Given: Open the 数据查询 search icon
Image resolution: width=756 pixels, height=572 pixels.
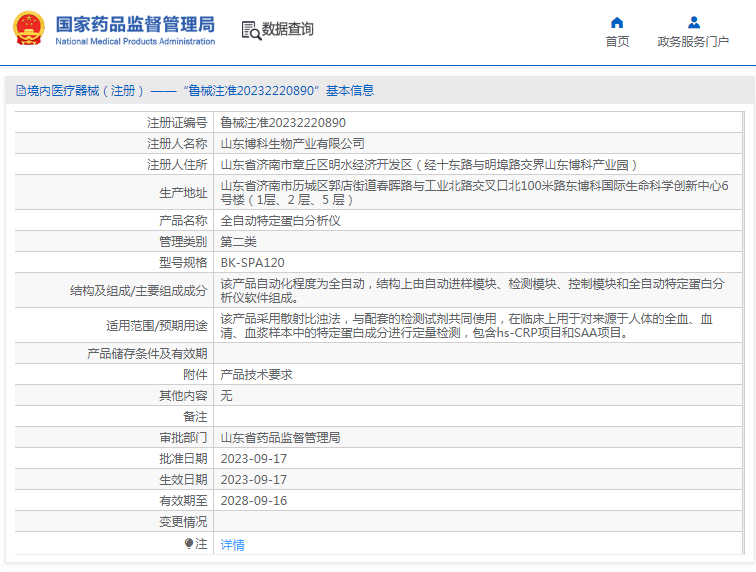Looking at the screenshot, I should pyautogui.click(x=251, y=30).
